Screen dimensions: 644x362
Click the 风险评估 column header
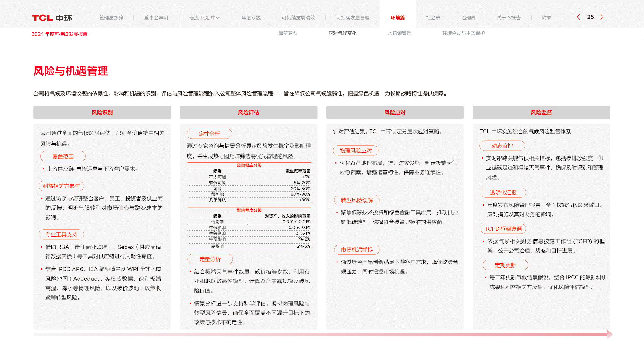(x=249, y=112)
